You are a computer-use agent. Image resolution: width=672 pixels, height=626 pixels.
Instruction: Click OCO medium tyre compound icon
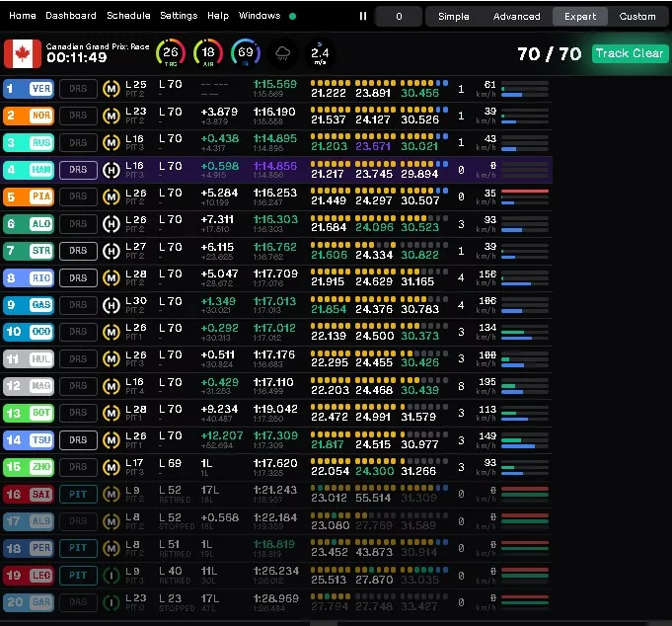pos(112,332)
